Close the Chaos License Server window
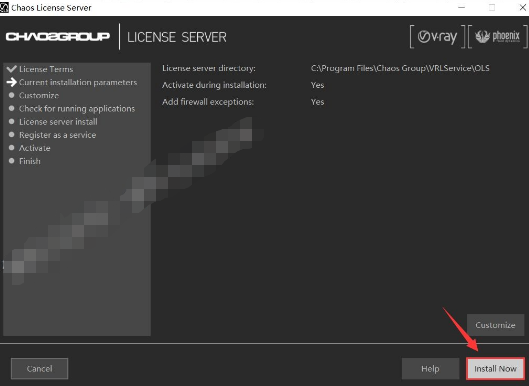This screenshot has height=386, width=529. [522, 7]
